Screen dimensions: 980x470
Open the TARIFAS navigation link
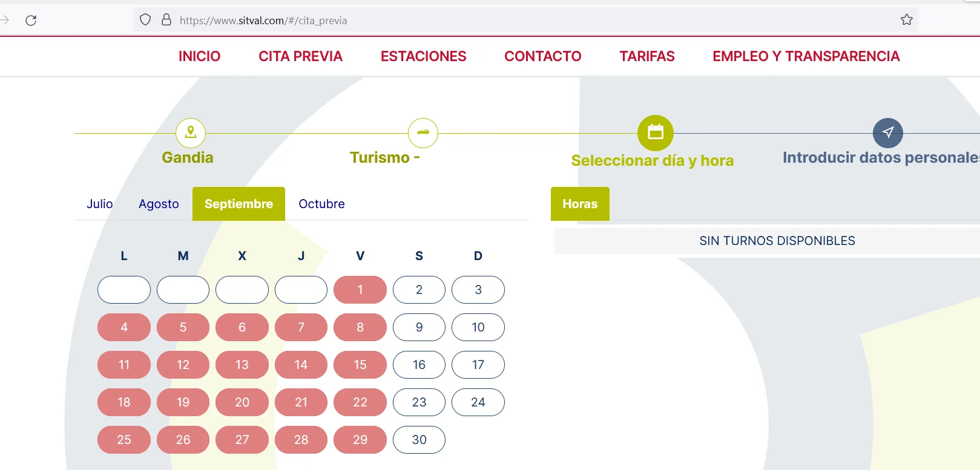tap(647, 56)
